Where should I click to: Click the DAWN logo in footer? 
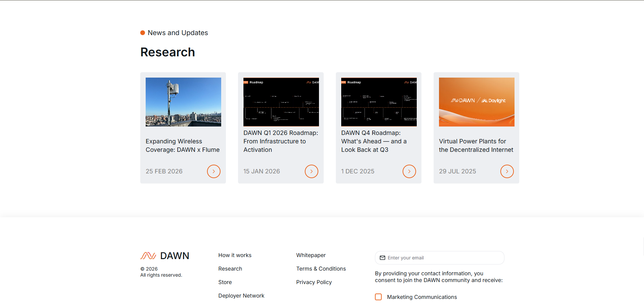click(x=165, y=256)
